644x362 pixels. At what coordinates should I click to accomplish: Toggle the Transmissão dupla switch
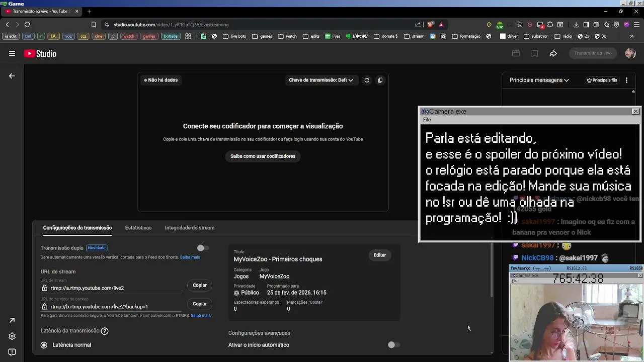tap(202, 248)
